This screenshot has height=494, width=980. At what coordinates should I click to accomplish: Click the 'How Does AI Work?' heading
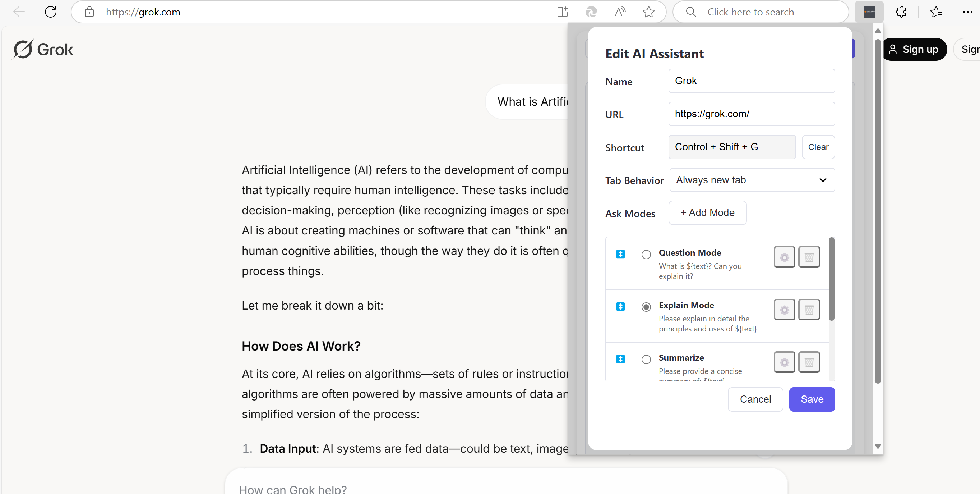pos(301,346)
